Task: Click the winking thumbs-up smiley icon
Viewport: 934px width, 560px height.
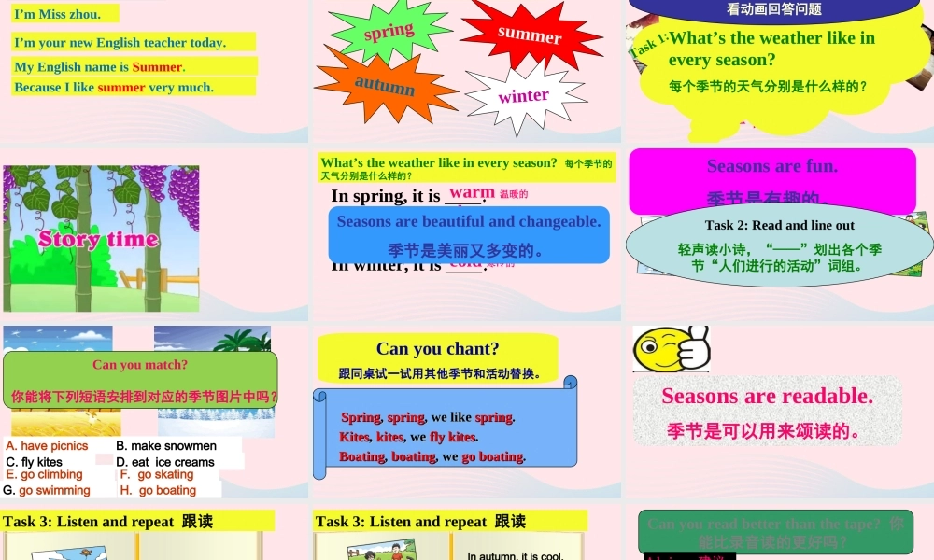Action: point(671,349)
